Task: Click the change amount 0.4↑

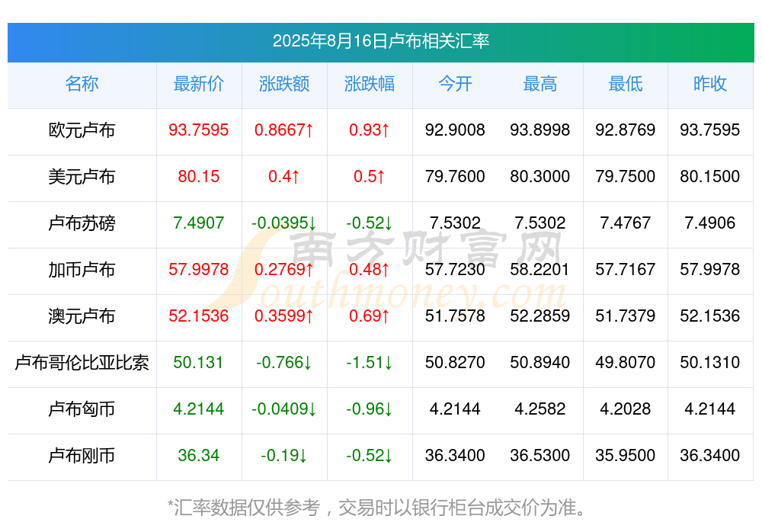Action: click(x=284, y=176)
